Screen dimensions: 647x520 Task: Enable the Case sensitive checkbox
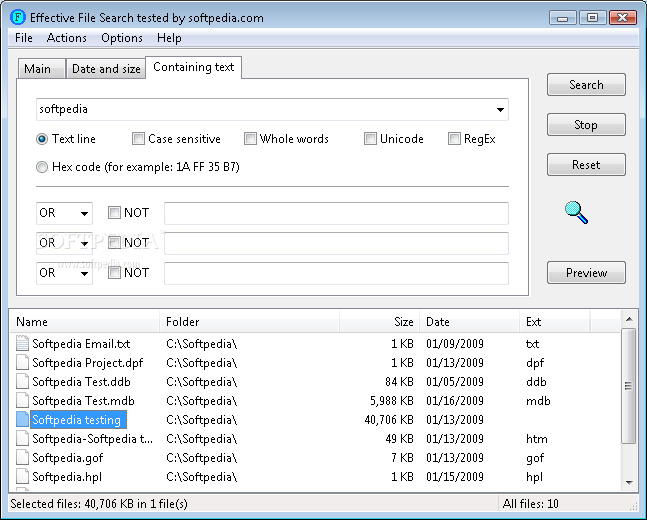point(138,139)
